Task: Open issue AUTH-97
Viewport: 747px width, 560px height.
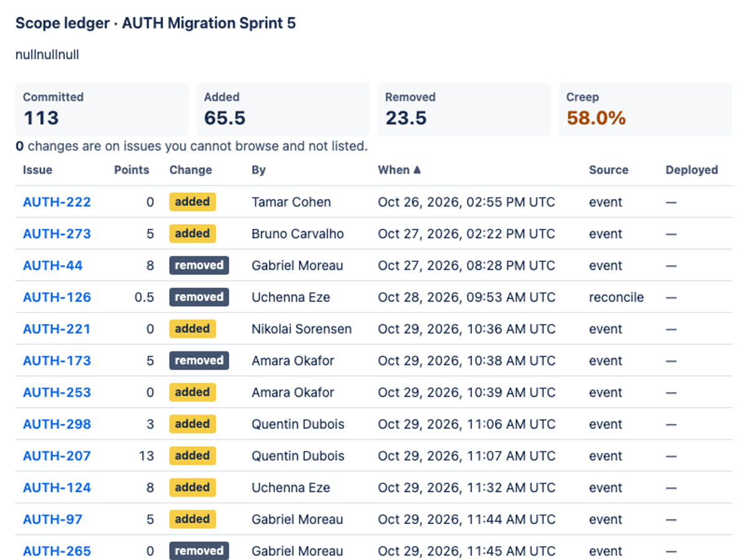Action: click(53, 520)
